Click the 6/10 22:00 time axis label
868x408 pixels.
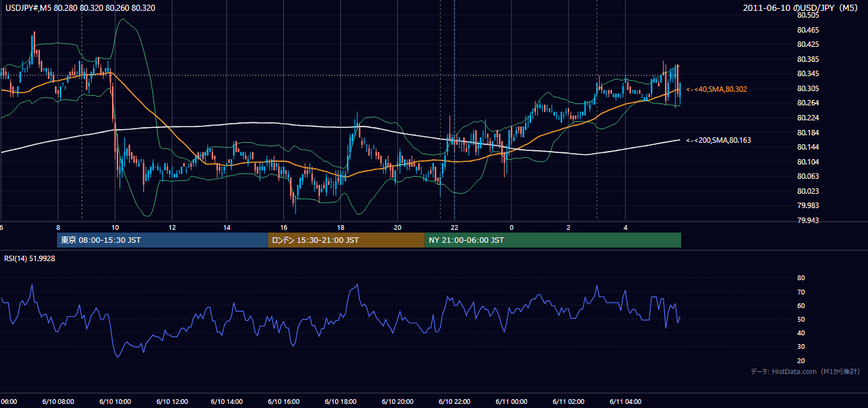(x=454, y=402)
